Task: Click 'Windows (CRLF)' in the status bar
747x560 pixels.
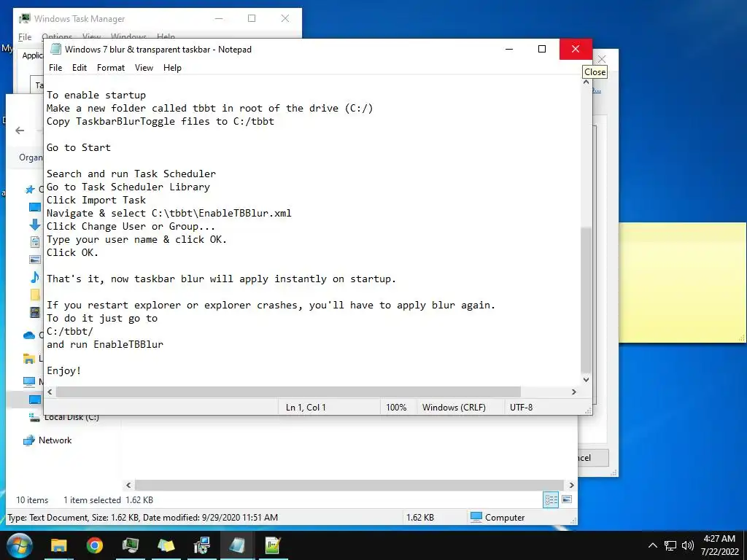Action: [454, 408]
